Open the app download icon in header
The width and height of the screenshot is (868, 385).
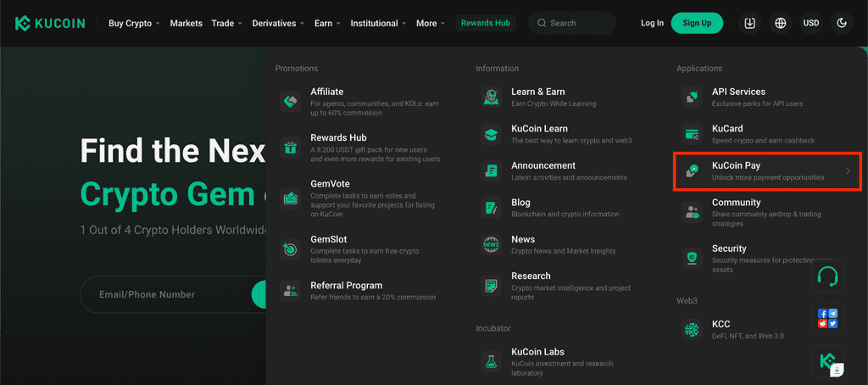coord(749,23)
